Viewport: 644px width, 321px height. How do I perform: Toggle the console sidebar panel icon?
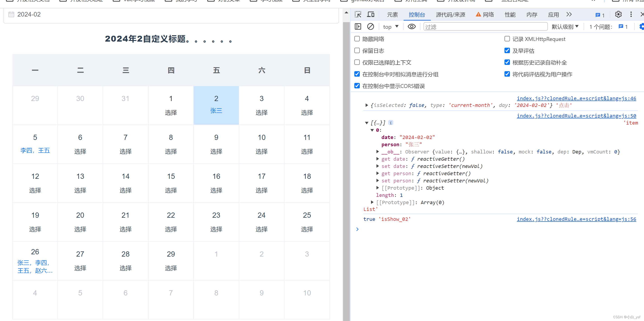click(358, 26)
